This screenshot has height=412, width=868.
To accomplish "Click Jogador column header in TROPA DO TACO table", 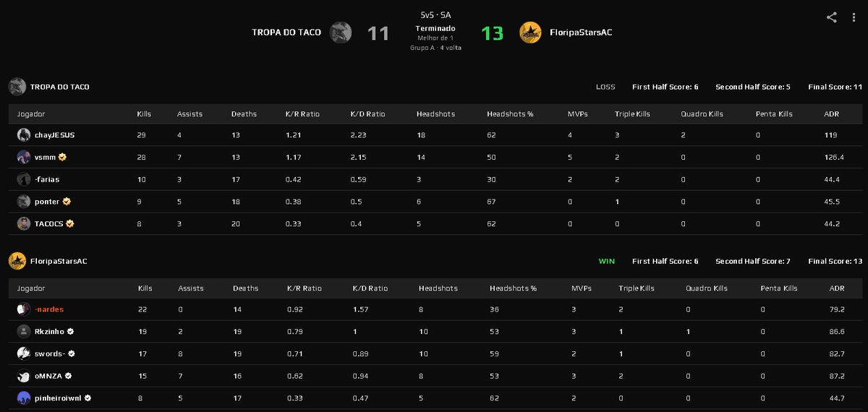I will 31,114.
